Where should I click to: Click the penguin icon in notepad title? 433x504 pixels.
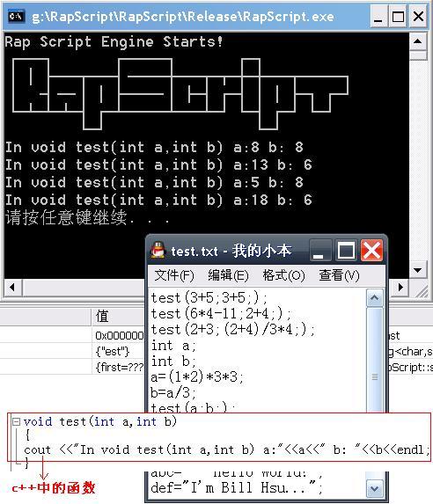point(158,251)
